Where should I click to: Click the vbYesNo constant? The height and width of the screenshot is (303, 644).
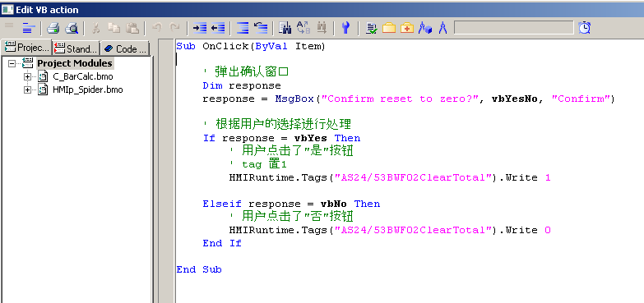click(x=515, y=99)
